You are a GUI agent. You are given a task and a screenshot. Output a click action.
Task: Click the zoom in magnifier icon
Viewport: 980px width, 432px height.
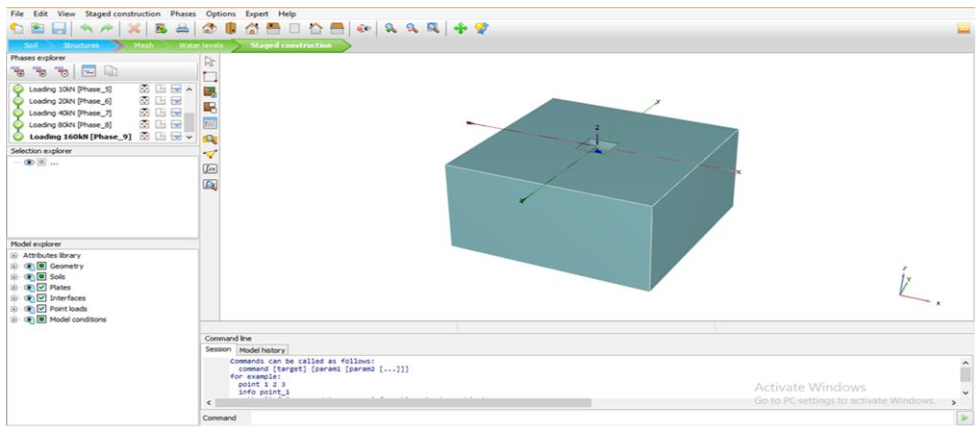[x=390, y=29]
